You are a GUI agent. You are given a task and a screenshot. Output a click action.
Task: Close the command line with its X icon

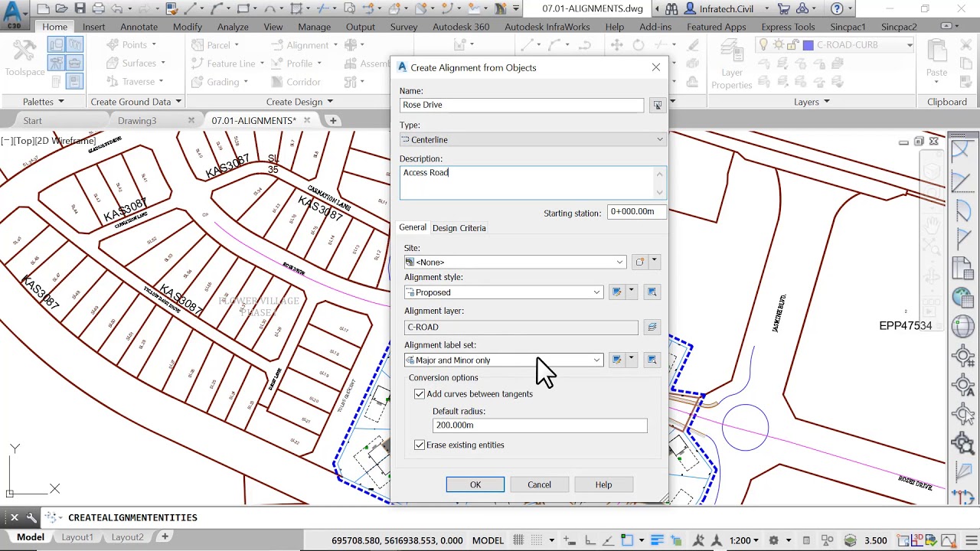[x=14, y=517]
